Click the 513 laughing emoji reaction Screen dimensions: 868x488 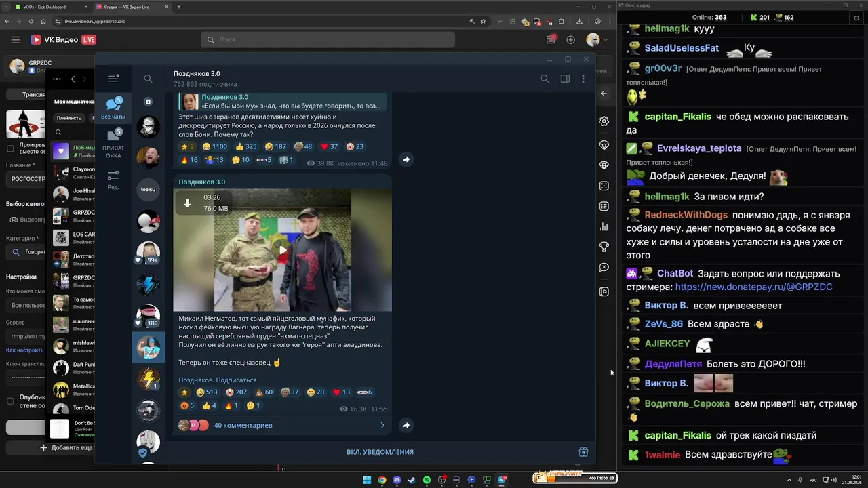[x=207, y=392]
